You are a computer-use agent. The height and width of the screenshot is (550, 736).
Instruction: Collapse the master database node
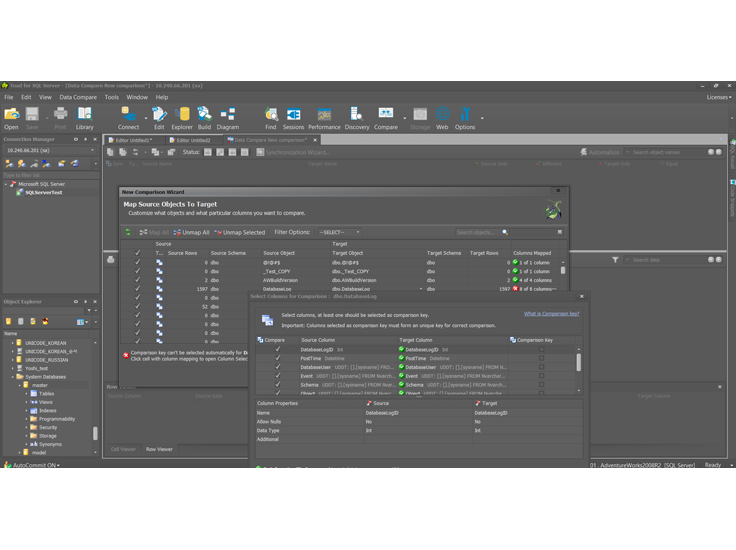(x=19, y=385)
